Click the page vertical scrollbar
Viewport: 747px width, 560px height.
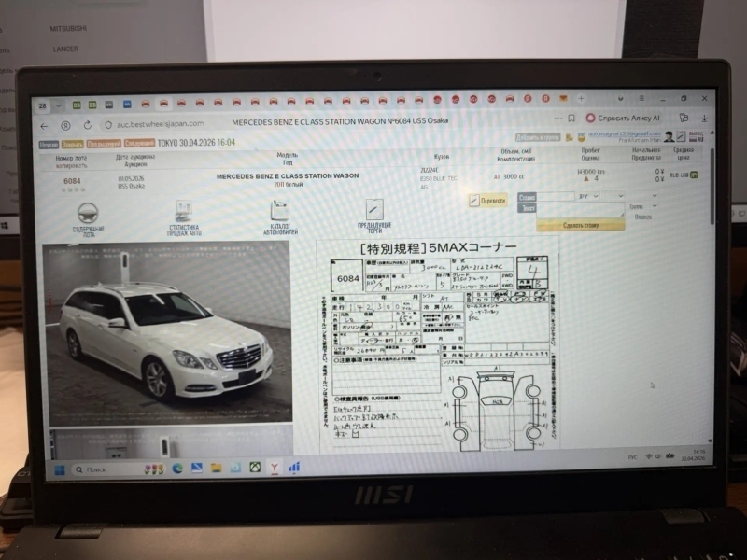coord(712,187)
